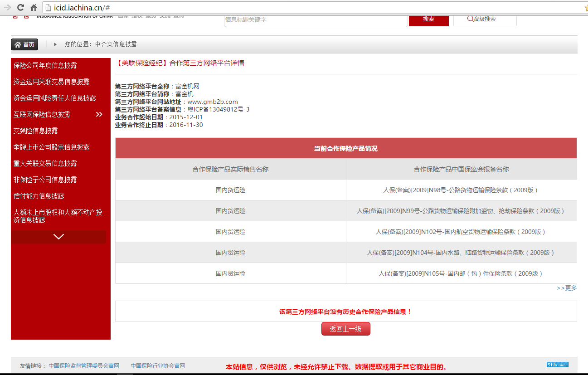
Task: Open 资金运用关联交易信息披露 menu item
Action: [52, 82]
